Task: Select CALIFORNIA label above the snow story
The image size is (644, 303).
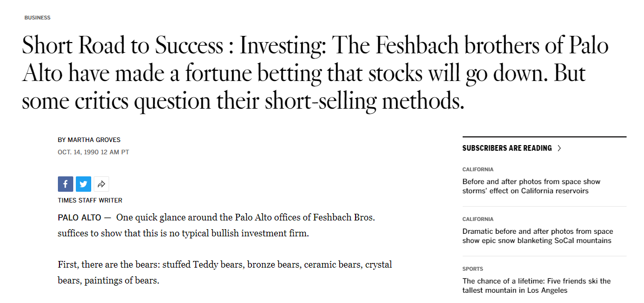Action: (x=478, y=219)
